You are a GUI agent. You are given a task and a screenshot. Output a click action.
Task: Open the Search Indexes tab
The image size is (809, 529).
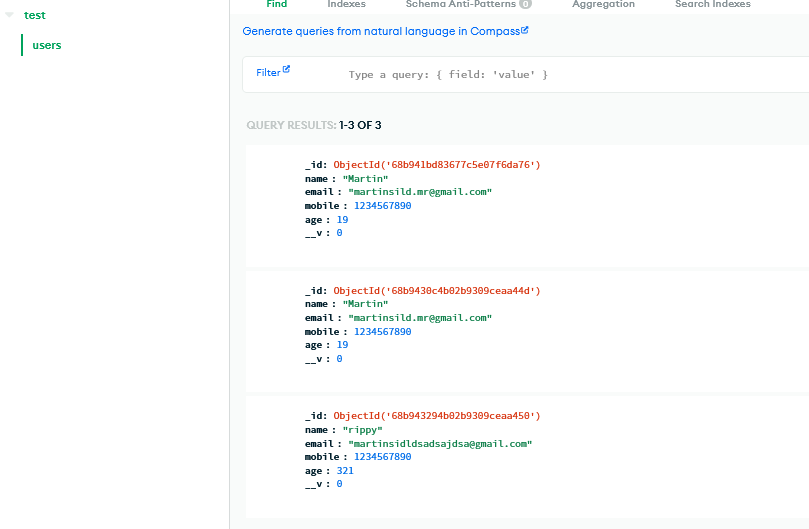[x=713, y=4]
